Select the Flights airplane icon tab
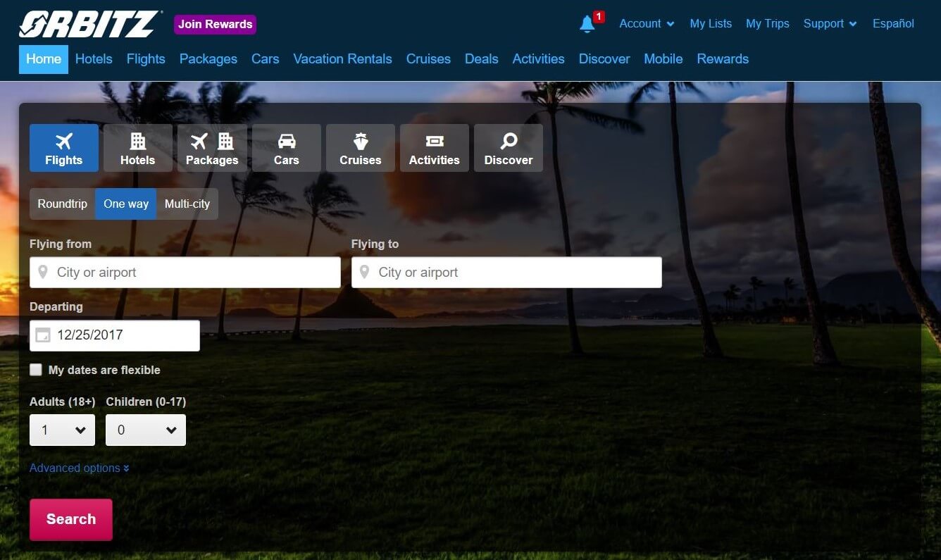 coord(63,147)
